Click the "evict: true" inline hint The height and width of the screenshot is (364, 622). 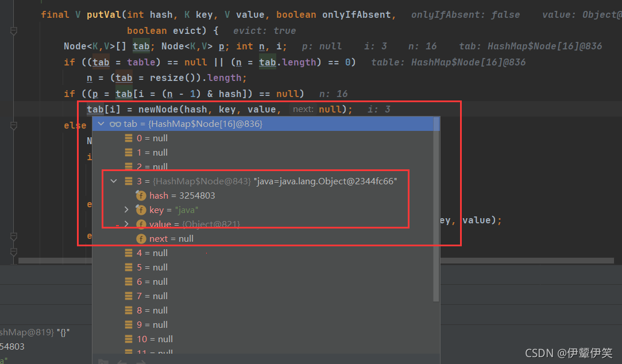(x=265, y=31)
